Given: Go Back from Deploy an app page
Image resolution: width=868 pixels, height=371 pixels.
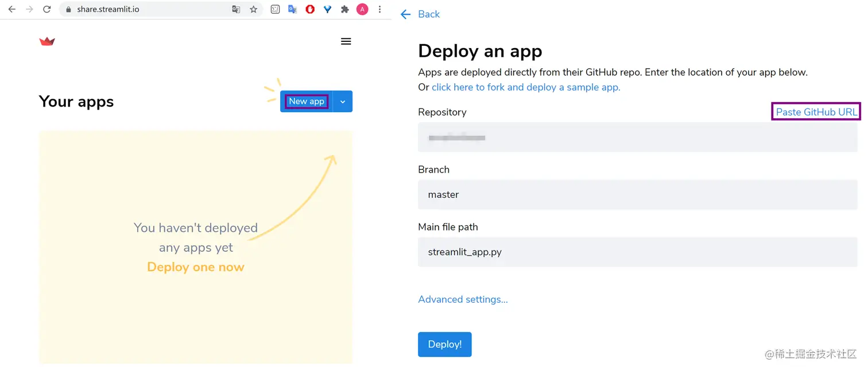Looking at the screenshot, I should tap(420, 14).
